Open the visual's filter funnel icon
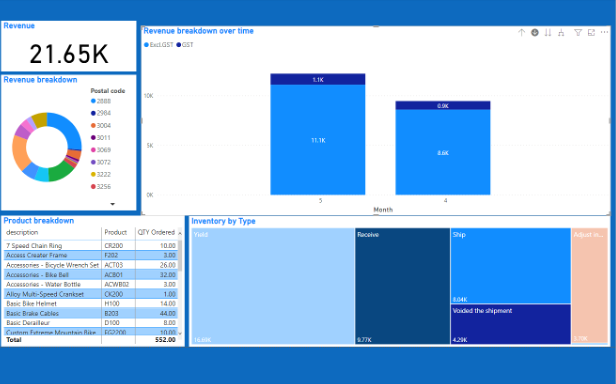This screenshot has height=384, width=616. coord(578,33)
